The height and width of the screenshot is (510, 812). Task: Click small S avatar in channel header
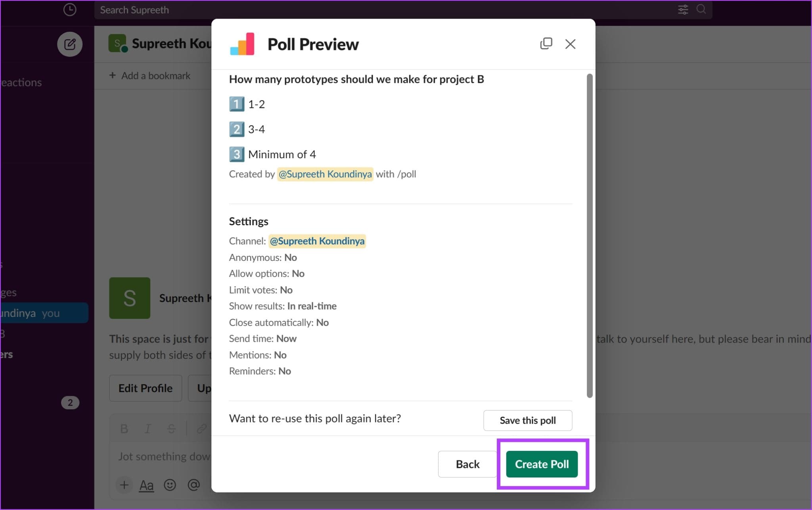[x=117, y=43]
